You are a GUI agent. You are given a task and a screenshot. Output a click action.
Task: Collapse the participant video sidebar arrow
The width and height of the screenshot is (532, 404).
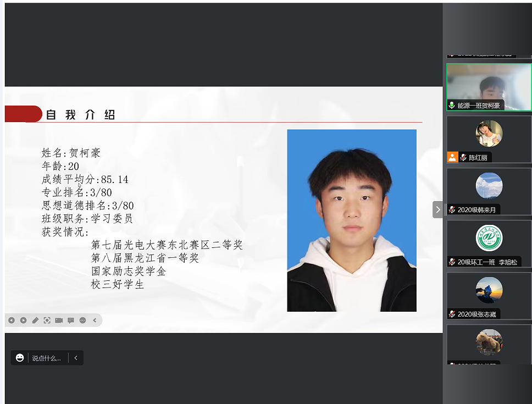click(438, 209)
